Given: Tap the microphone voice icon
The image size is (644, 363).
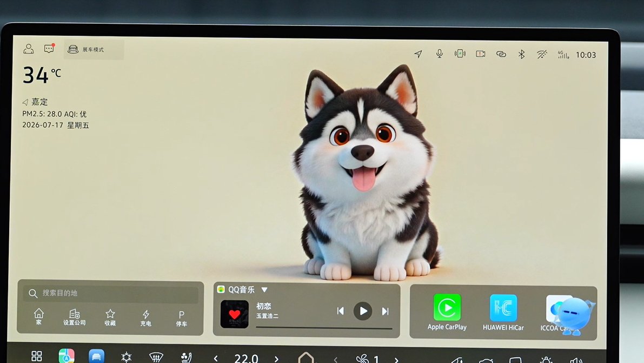Looking at the screenshot, I should [x=439, y=54].
